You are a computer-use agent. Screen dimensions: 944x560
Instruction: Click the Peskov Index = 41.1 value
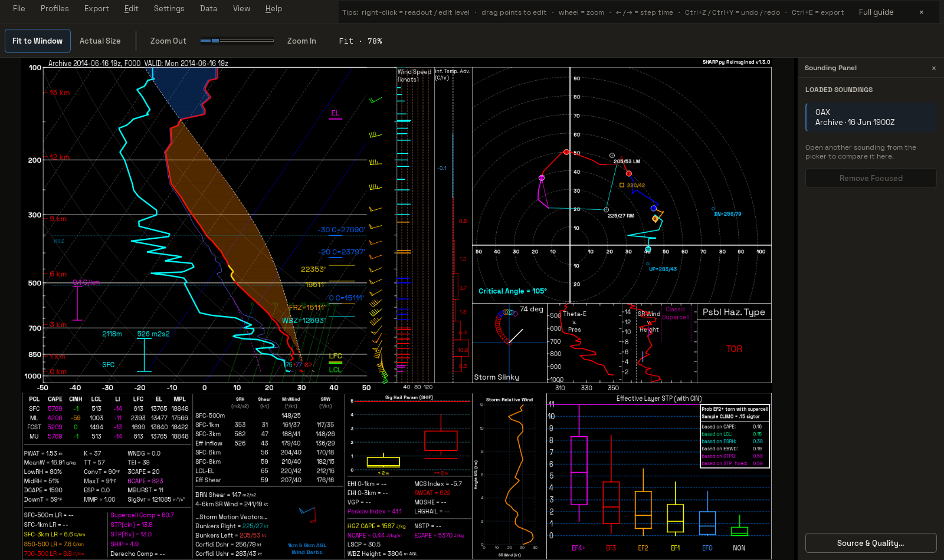(374, 511)
